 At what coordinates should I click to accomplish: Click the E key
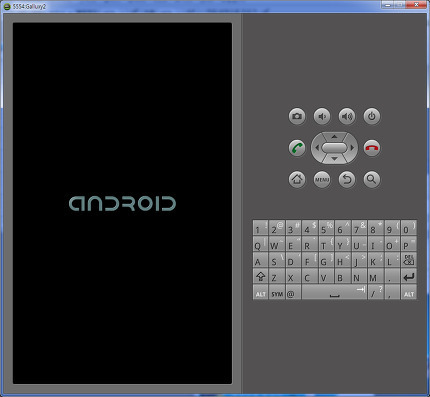click(293, 244)
